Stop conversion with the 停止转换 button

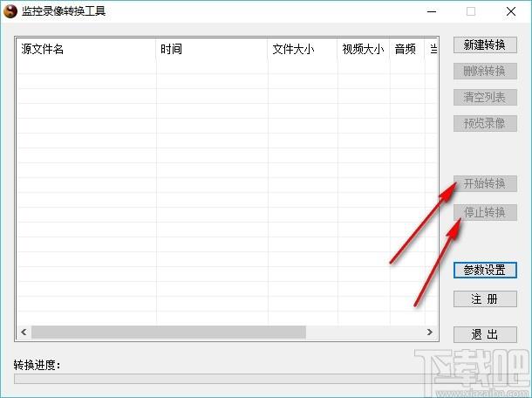point(485,213)
